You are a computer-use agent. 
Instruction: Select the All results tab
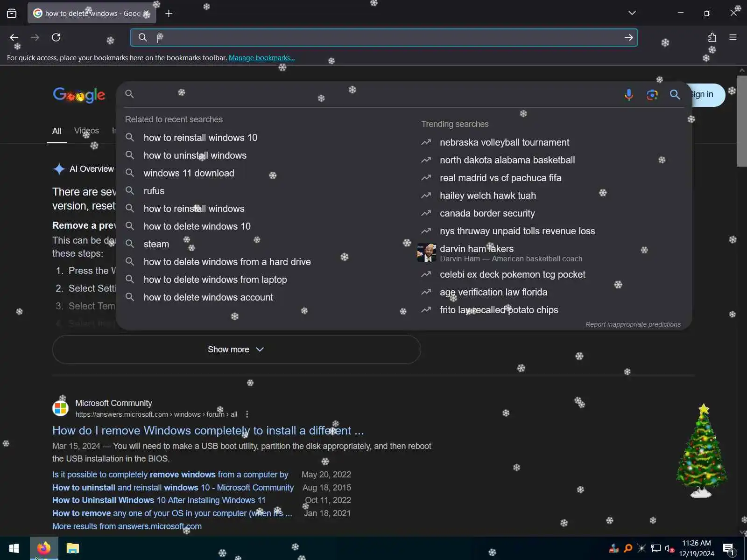(56, 131)
